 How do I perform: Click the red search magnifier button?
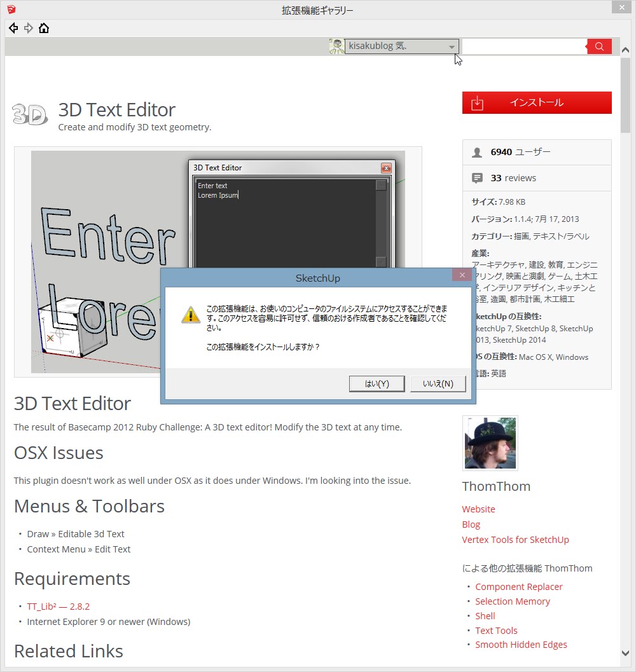[599, 46]
